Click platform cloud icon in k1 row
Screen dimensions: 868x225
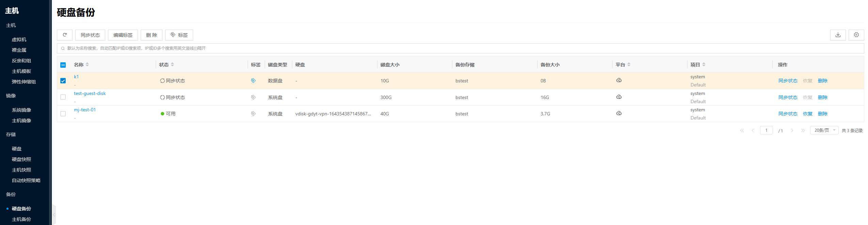click(619, 80)
